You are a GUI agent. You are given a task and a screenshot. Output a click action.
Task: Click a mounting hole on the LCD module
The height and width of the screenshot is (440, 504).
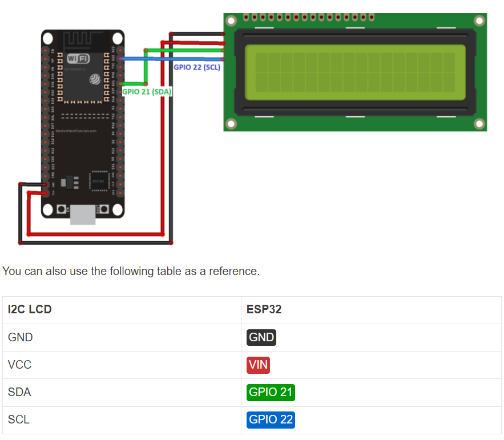click(x=231, y=21)
